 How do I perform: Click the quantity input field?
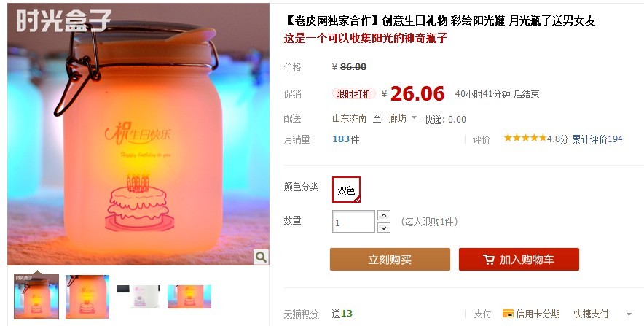353,222
